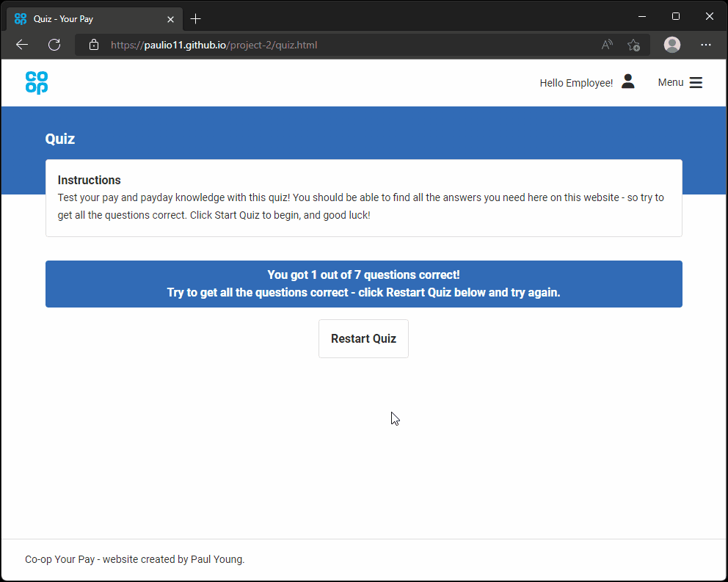Click the Co-op logo in the header
This screenshot has height=582, width=728.
36,82
